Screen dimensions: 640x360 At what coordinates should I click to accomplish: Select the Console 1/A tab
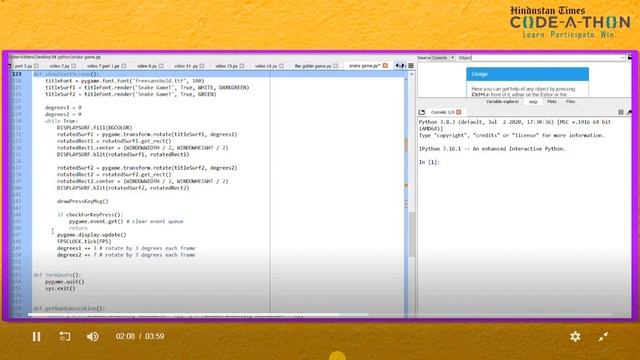click(x=442, y=112)
